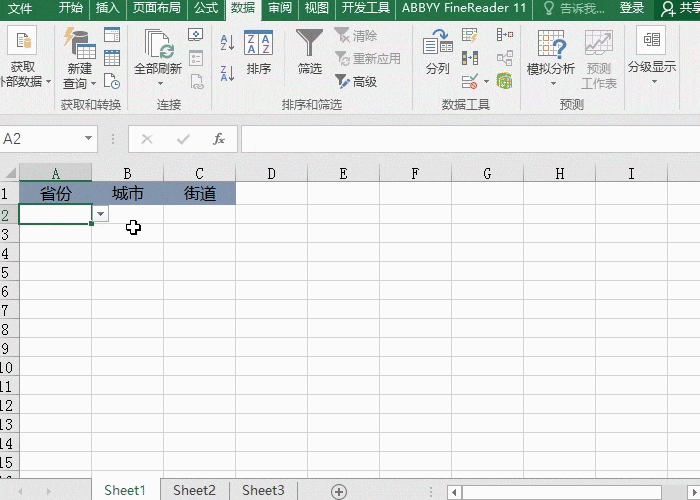Click the 登录 sign-in link
The image size is (700, 500).
point(632,8)
